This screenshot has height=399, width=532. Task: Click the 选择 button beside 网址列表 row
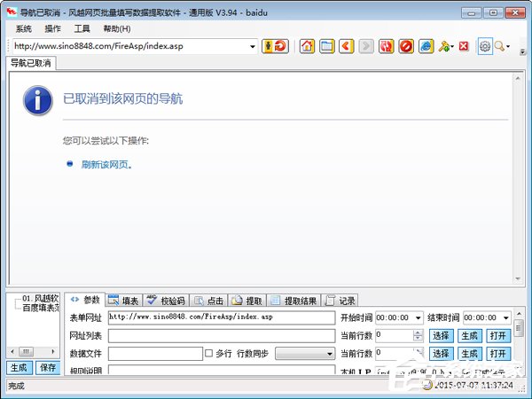tap(441, 335)
